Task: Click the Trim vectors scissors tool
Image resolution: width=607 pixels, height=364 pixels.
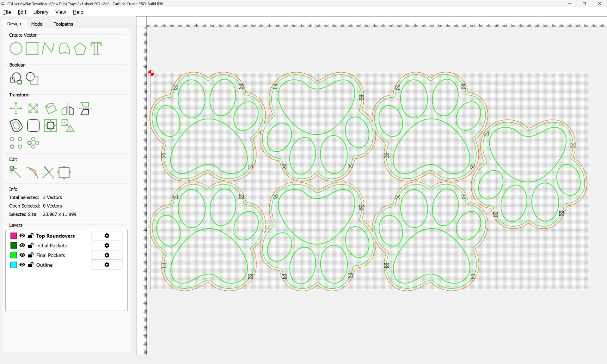Action: click(48, 173)
